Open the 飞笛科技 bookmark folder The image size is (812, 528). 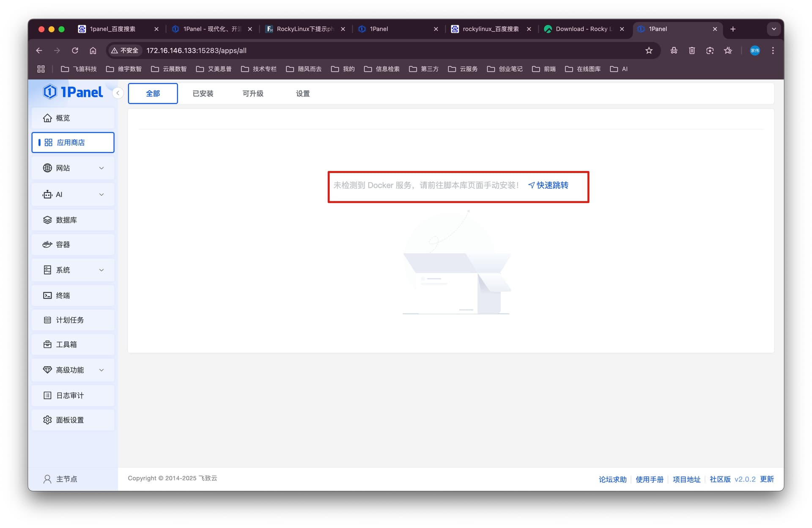(79, 69)
